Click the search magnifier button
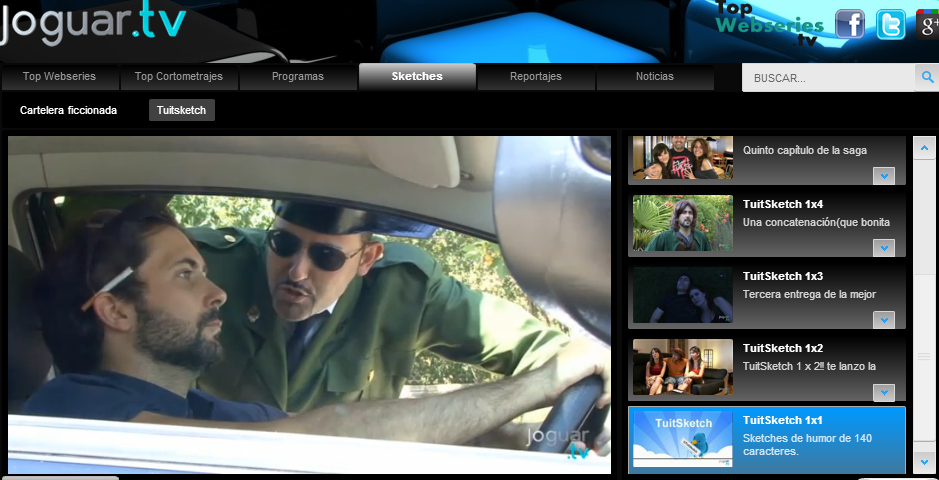The height and width of the screenshot is (480, 939). pyautogui.click(x=927, y=77)
